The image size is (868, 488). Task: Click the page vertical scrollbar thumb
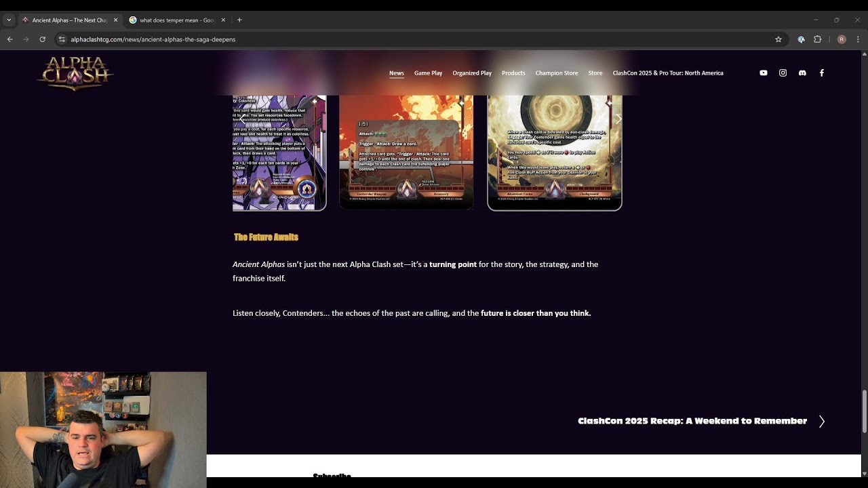coord(865,411)
